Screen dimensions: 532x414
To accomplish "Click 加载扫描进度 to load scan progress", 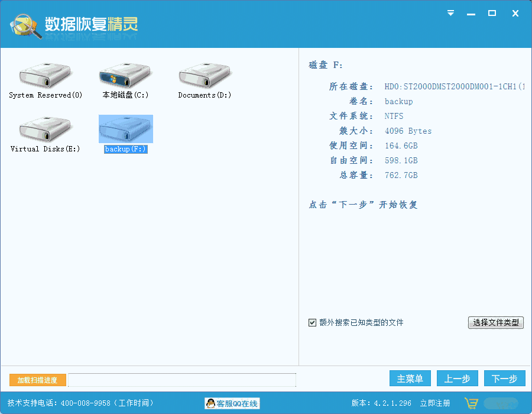I will [x=37, y=380].
